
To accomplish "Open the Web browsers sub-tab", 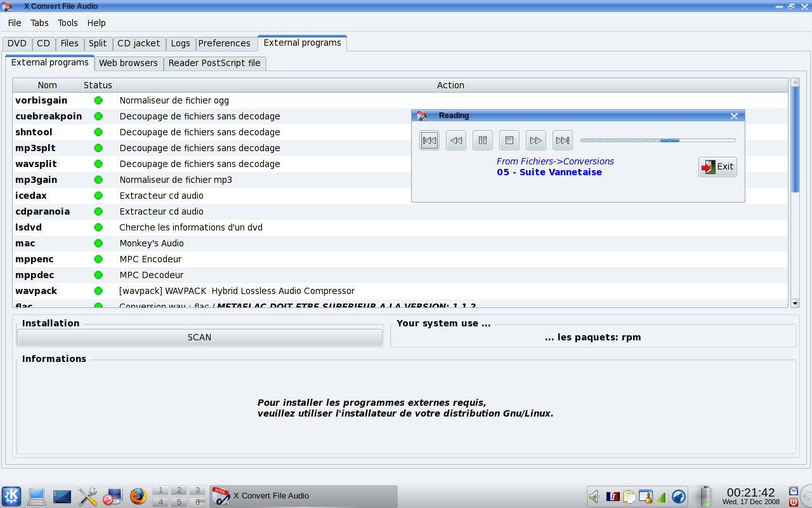I will (x=128, y=63).
